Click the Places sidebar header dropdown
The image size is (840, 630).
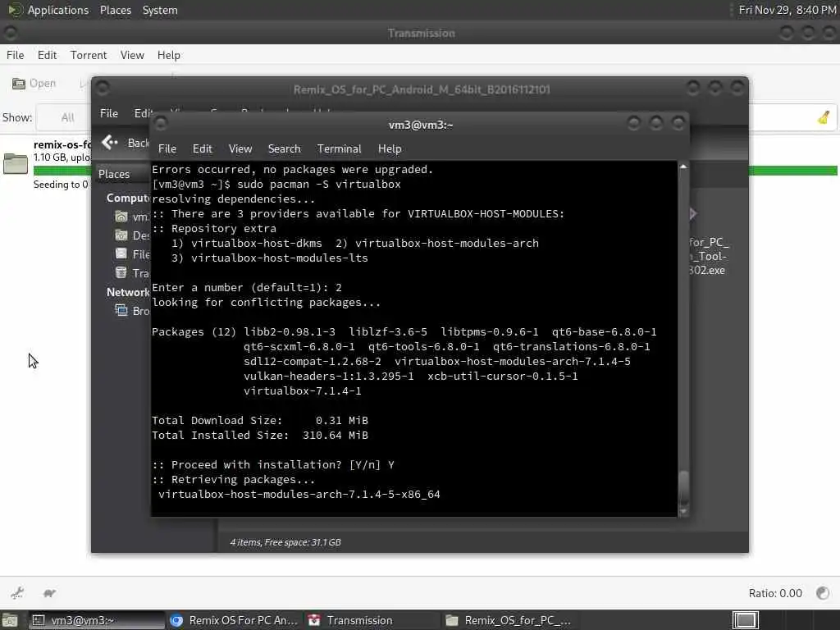[x=122, y=174]
